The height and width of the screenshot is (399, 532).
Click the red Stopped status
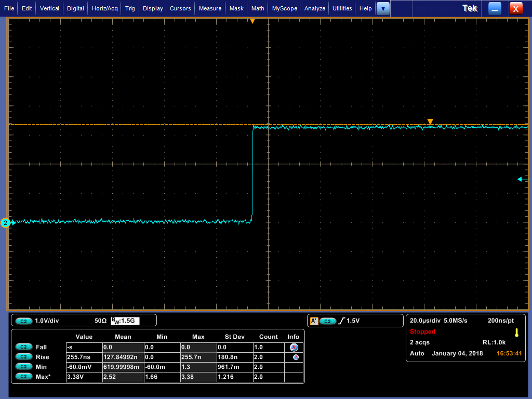click(x=422, y=331)
